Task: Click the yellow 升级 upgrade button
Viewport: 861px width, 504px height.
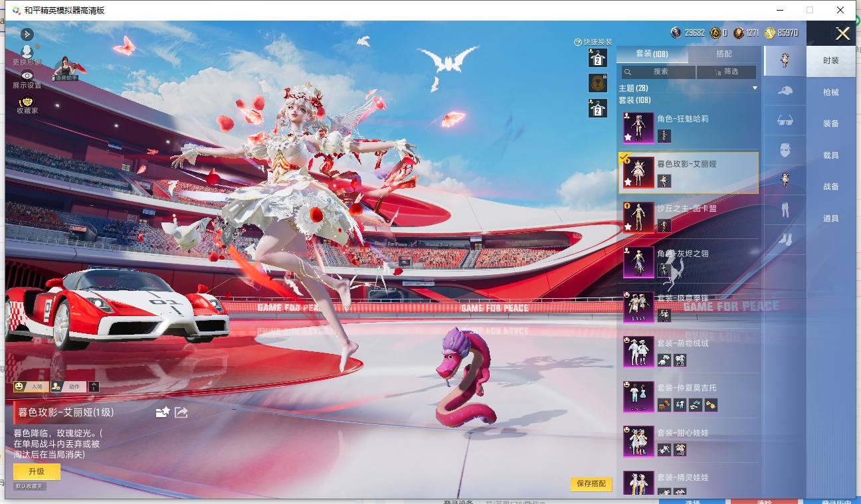Action: pyautogui.click(x=37, y=471)
